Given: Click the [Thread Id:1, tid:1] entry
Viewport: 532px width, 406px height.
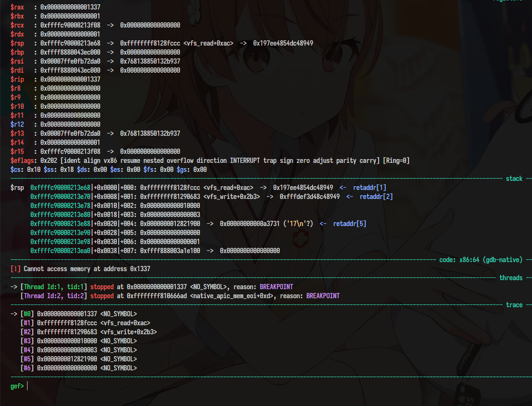Looking at the screenshot, I should [54, 287].
